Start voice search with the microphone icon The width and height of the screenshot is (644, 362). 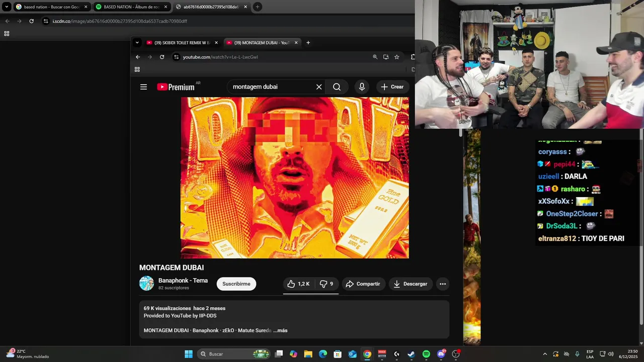click(362, 87)
